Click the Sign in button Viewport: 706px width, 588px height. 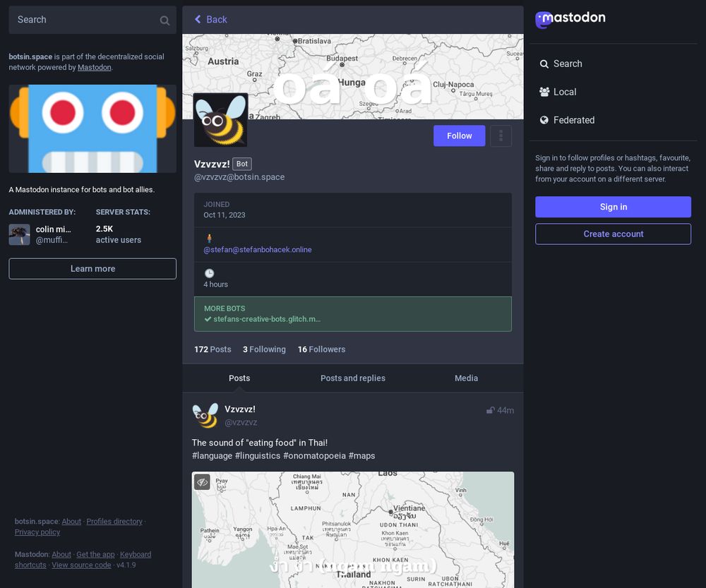(x=613, y=207)
